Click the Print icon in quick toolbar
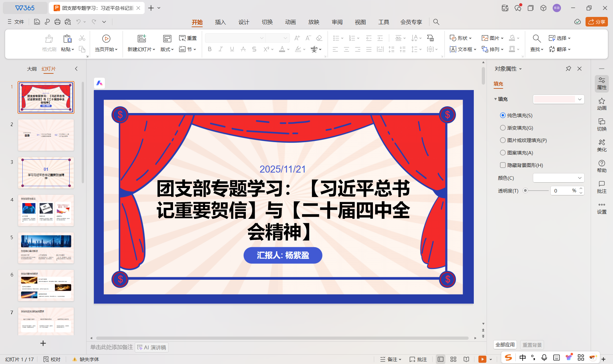613x364 pixels. pyautogui.click(x=57, y=22)
